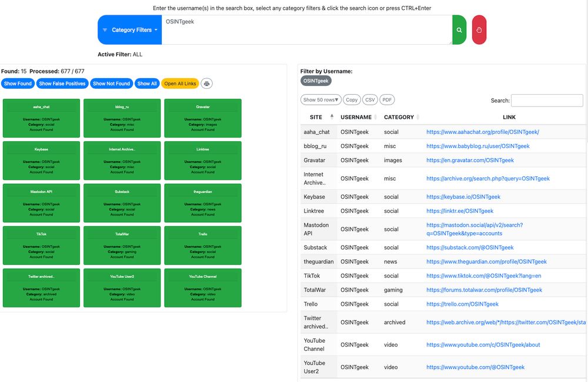Click the Gravatar green result card

click(203, 118)
